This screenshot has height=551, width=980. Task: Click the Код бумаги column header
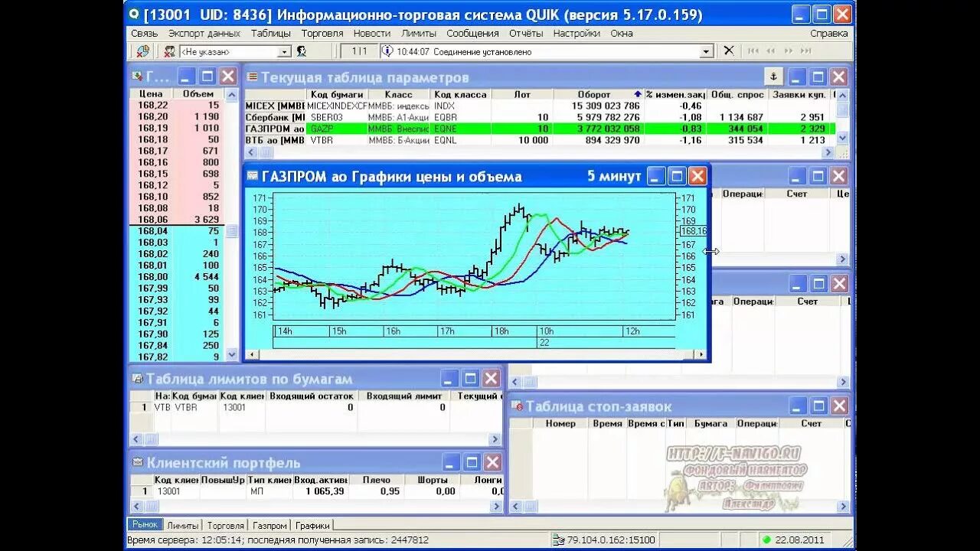click(x=338, y=94)
